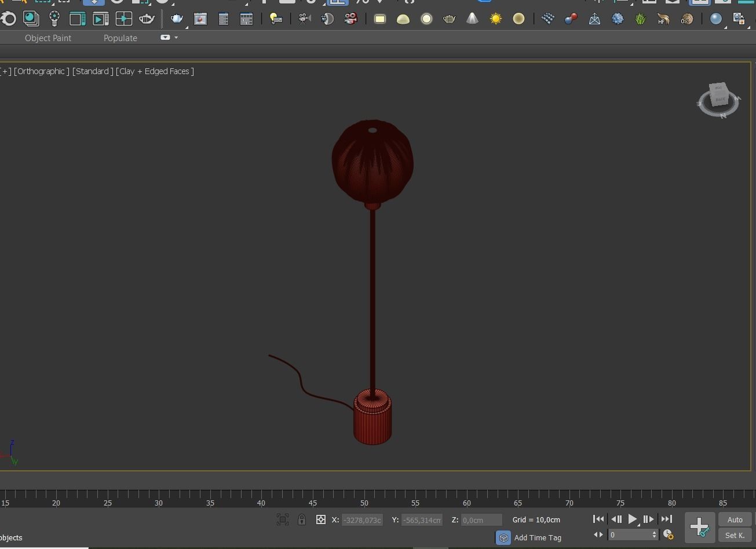The height and width of the screenshot is (549, 756).
Task: Toggle the isolate selection bracket icon
Action: tap(283, 519)
